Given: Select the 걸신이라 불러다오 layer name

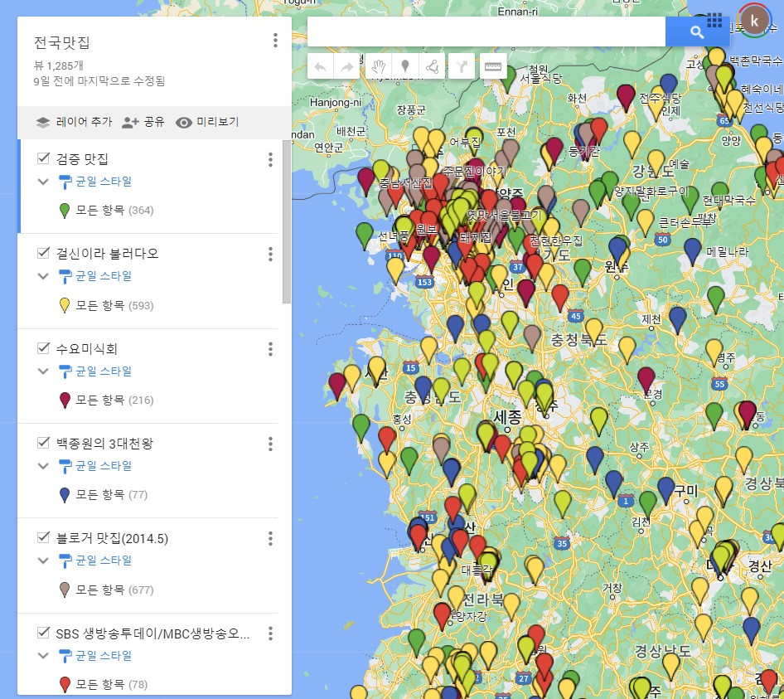Looking at the screenshot, I should 107,254.
